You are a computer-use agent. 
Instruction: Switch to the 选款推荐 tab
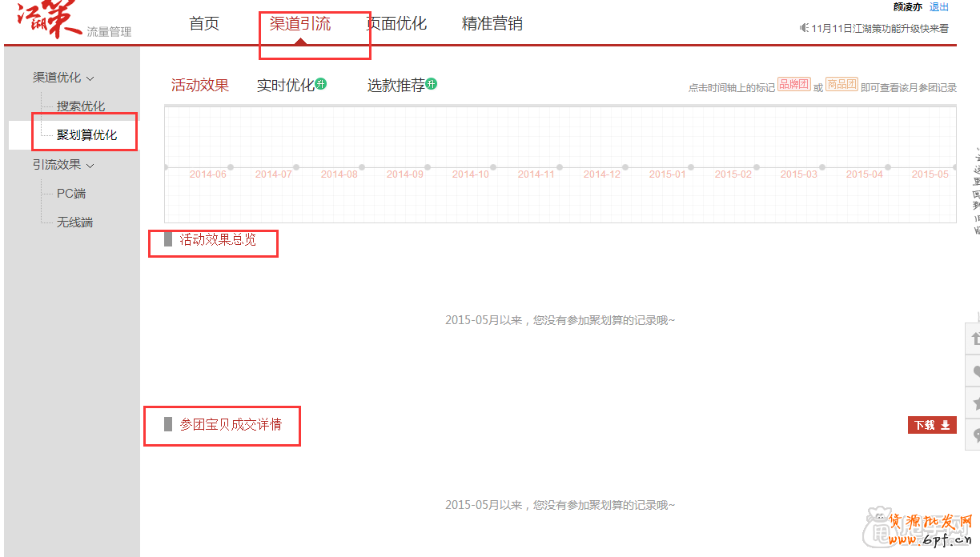click(396, 86)
